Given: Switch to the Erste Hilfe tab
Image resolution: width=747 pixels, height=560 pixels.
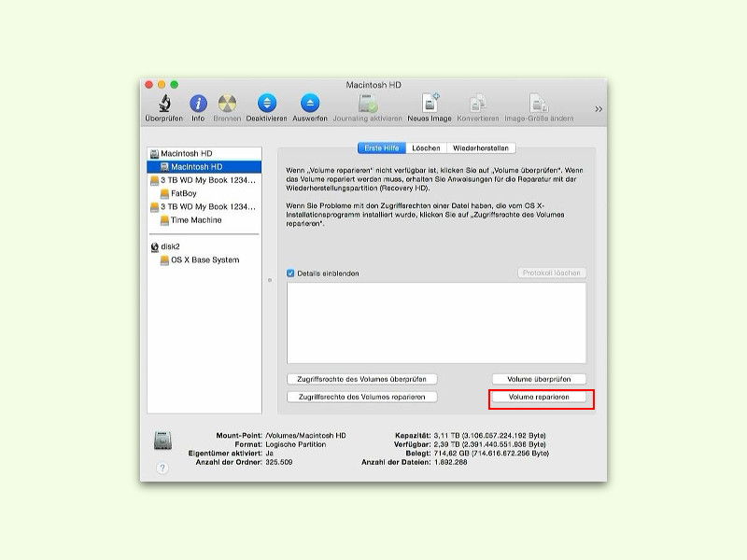Looking at the screenshot, I should click(x=382, y=148).
